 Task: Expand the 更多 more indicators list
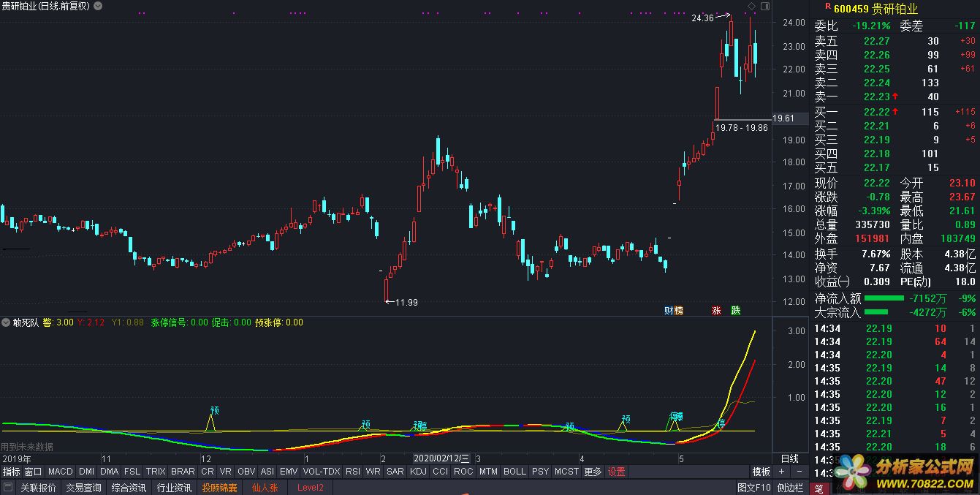pos(593,472)
